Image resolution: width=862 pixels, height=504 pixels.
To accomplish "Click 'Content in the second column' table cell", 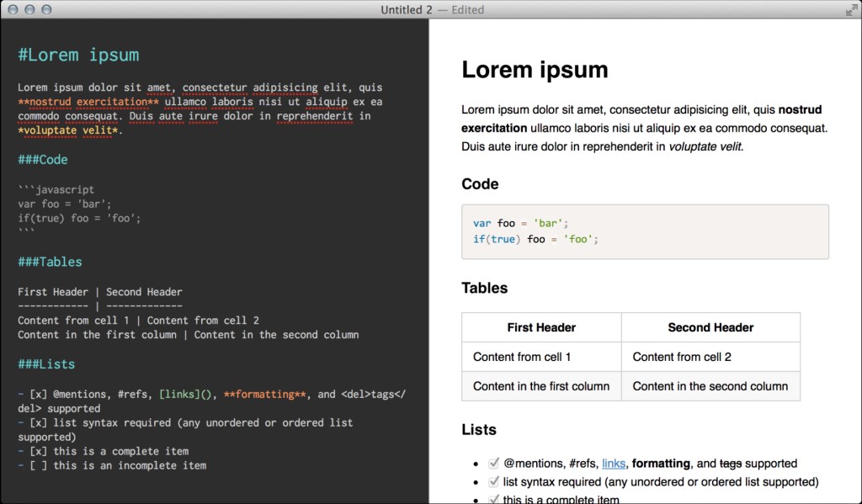I will 710,386.
